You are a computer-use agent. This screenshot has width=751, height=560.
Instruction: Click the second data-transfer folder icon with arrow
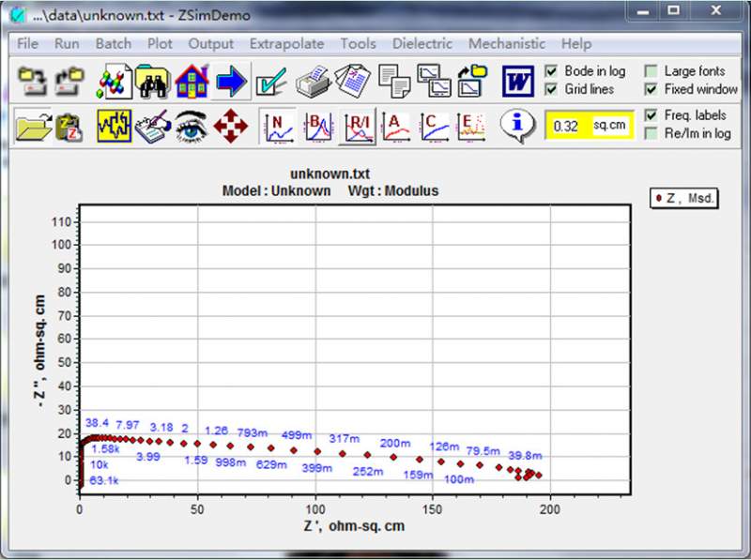click(x=70, y=81)
